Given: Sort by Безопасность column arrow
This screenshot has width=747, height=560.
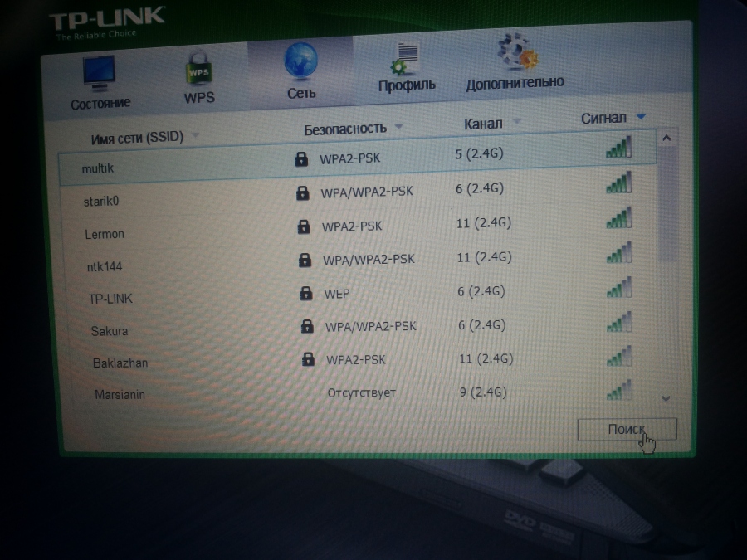Looking at the screenshot, I should click(398, 127).
